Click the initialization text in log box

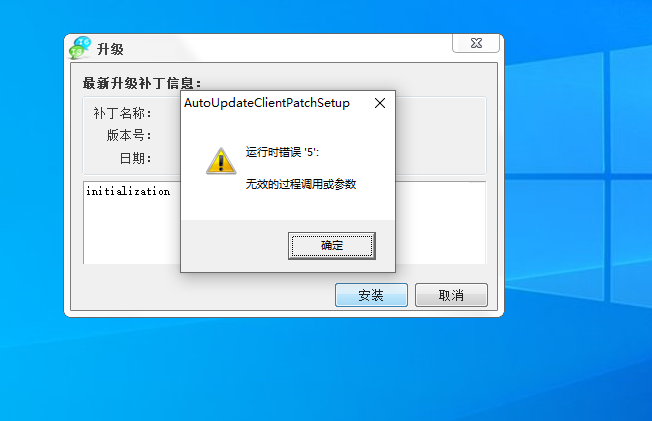(128, 191)
